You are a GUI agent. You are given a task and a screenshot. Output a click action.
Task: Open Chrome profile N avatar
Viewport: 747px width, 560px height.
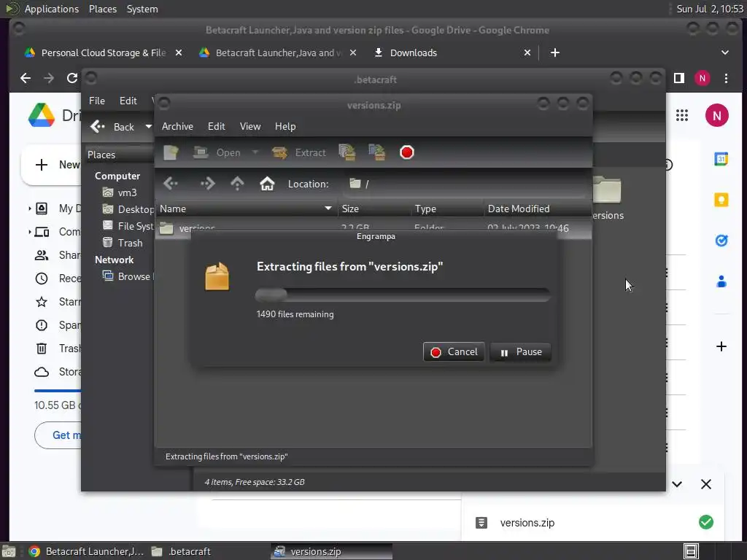(703, 78)
